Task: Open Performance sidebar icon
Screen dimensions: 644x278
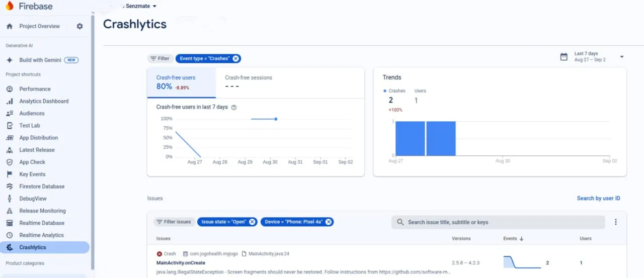Action: tap(10, 89)
